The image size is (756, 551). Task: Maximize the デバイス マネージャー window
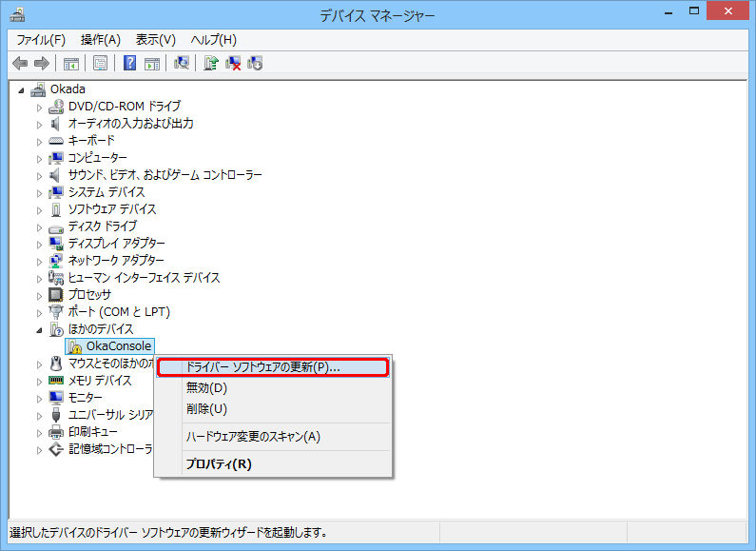pos(694,11)
